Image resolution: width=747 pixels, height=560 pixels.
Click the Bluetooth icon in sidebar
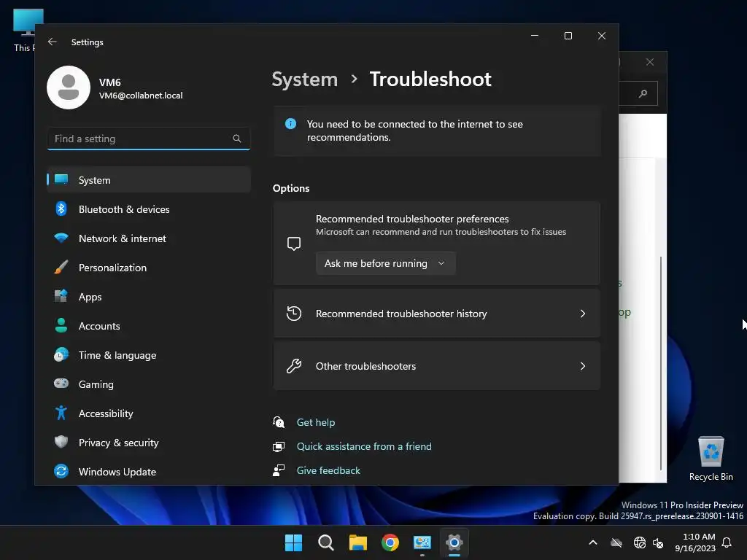tap(61, 209)
